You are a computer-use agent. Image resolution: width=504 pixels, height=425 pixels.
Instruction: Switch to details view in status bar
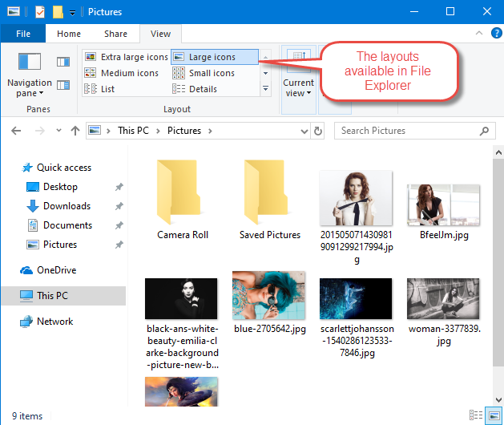coord(476,415)
